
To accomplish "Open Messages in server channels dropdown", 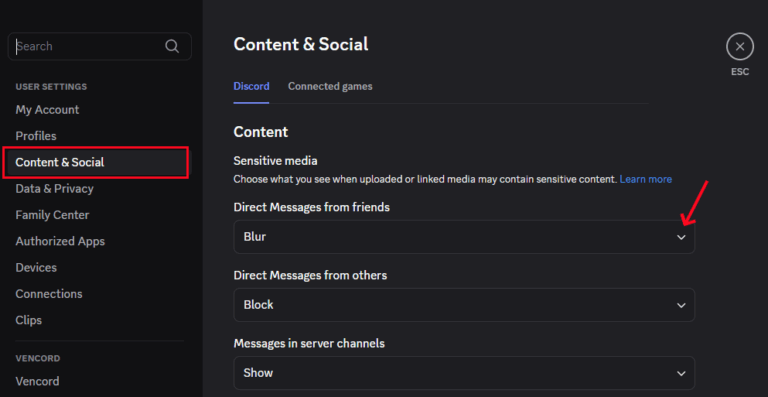I will coord(464,373).
